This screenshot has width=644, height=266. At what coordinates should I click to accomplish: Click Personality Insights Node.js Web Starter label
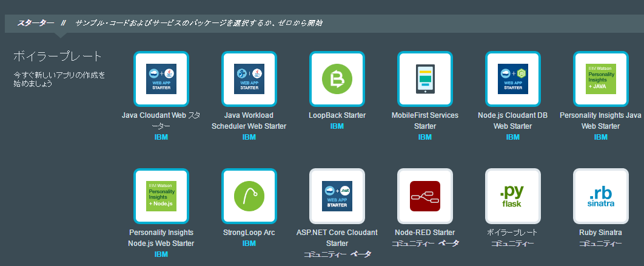click(x=161, y=238)
